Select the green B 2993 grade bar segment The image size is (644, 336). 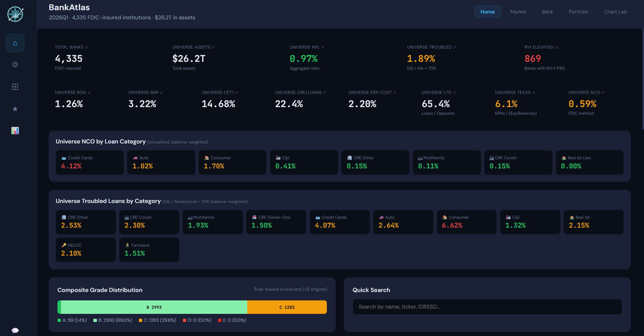(154, 307)
